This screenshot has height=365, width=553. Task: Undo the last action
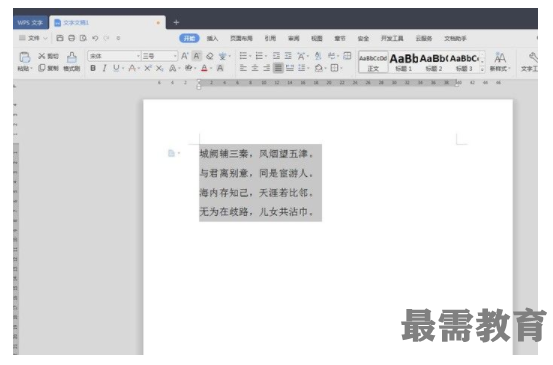coord(95,38)
